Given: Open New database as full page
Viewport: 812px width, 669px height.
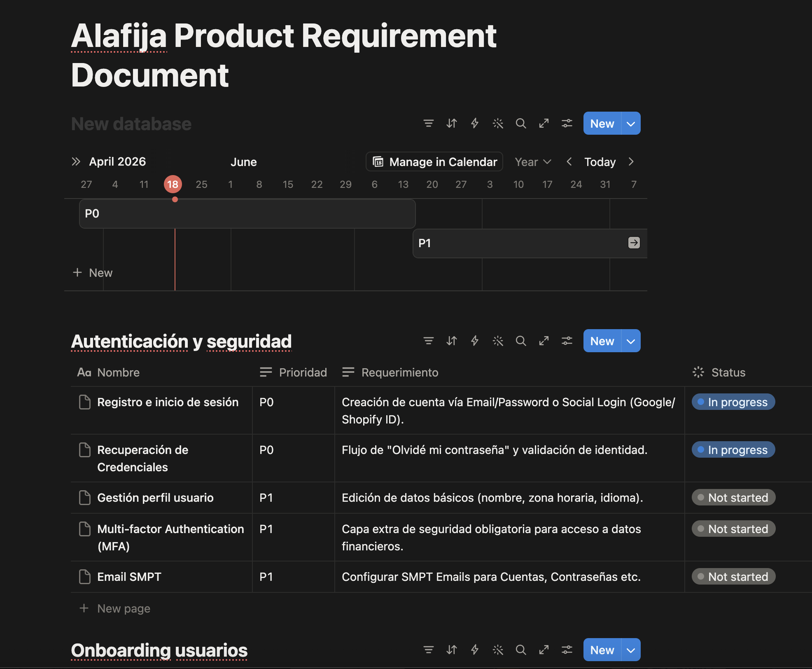Looking at the screenshot, I should click(x=544, y=123).
